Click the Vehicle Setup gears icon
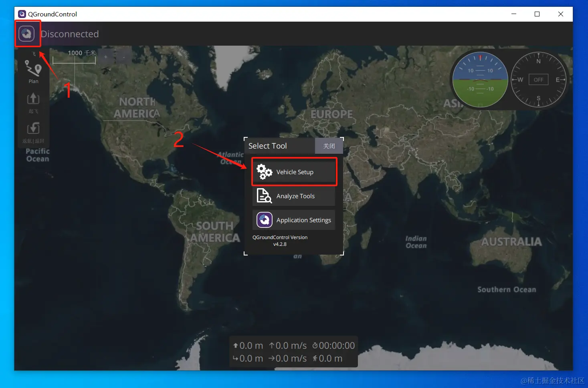The width and height of the screenshot is (588, 388). tap(264, 172)
